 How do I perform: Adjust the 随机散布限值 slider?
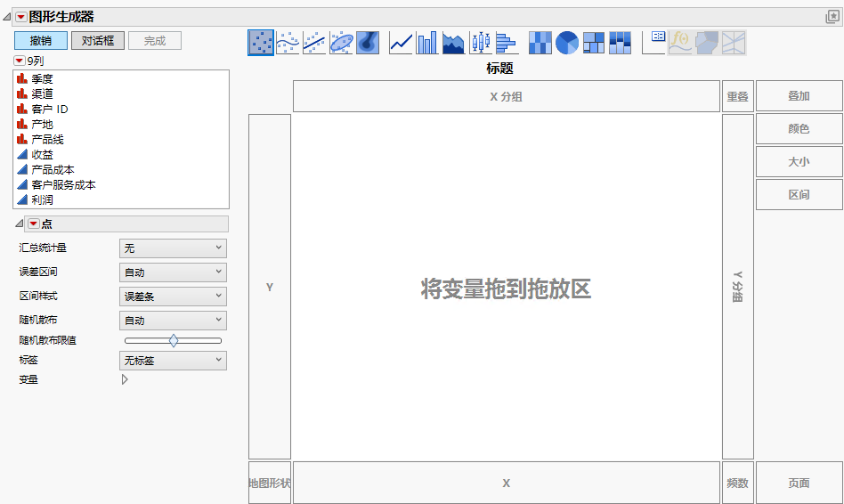click(174, 340)
